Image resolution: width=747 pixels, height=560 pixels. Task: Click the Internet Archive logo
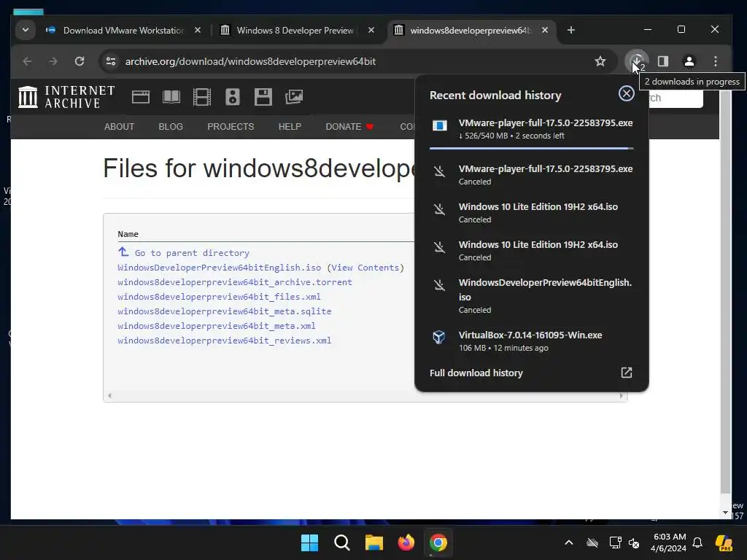[66, 97]
